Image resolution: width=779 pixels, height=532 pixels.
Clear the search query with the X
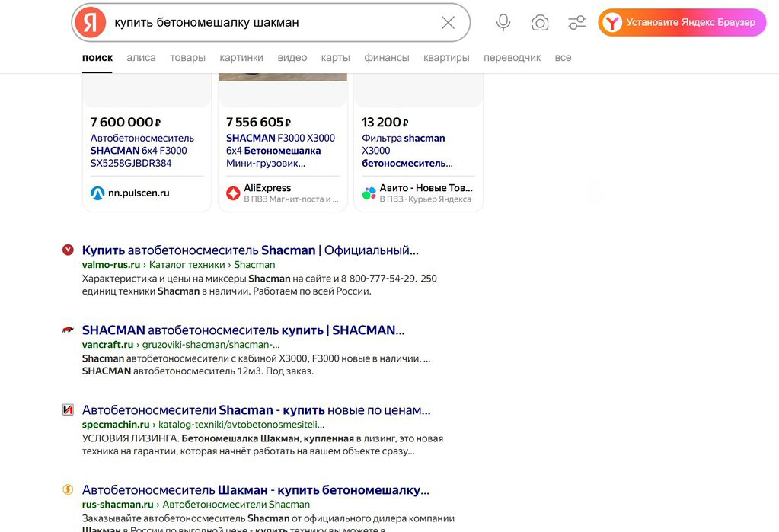point(448,22)
